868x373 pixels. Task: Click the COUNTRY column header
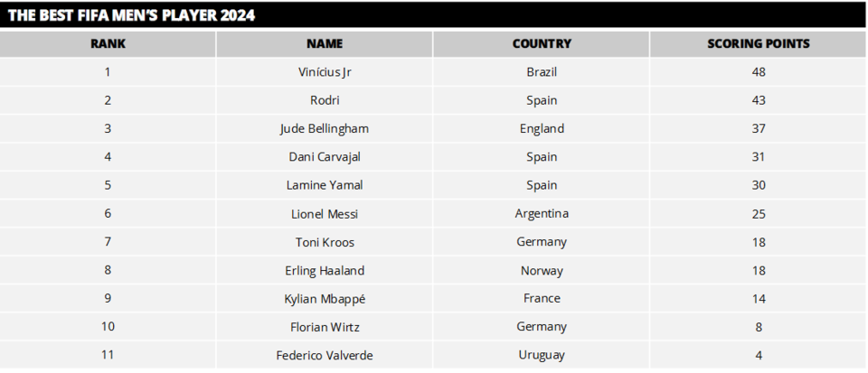(542, 43)
